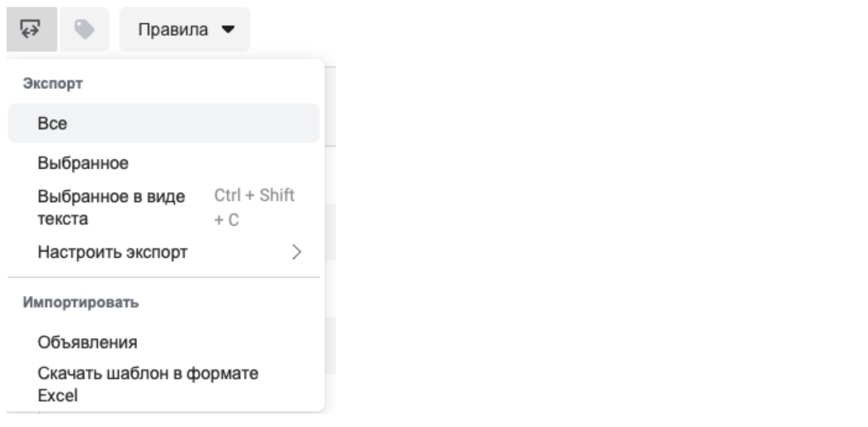Viewport: 868px width, 427px height.
Task: Click the highlighted row right of Все
Action: click(x=194, y=124)
